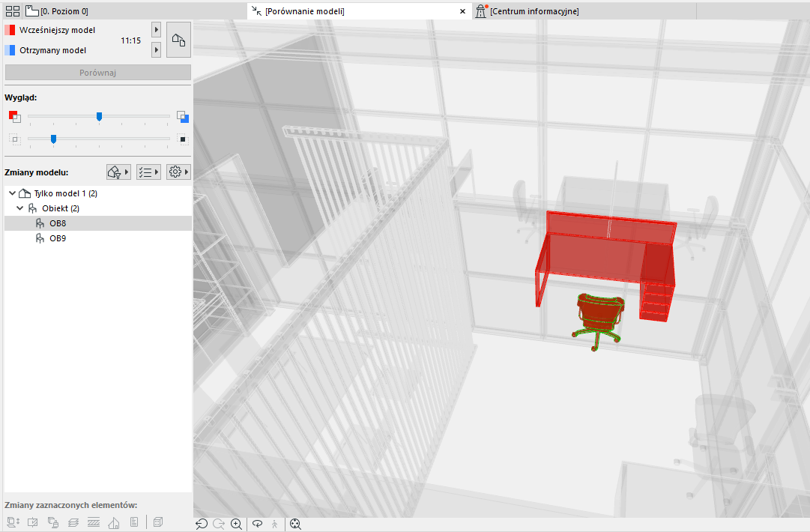Click the next view navigation icon
Screen dimensions: 810x532
click(219, 525)
